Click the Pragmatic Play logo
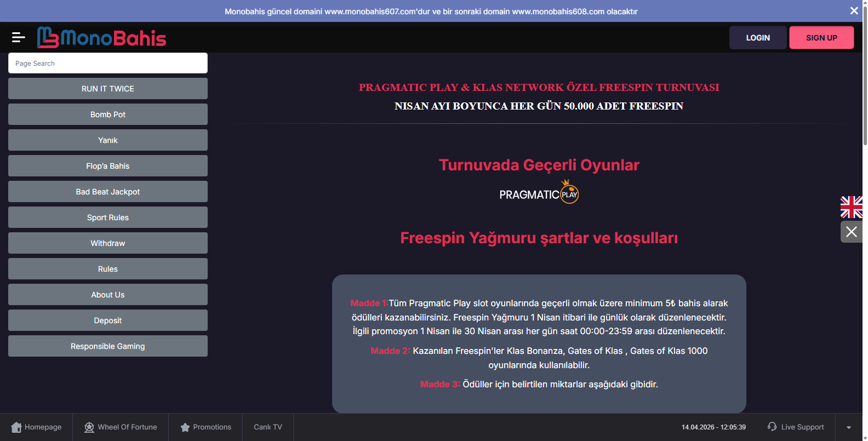Viewport: 868px width, 441px height. tap(539, 192)
